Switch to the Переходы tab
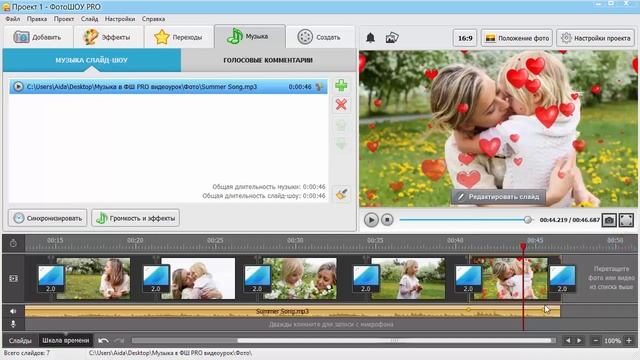This screenshot has width=640, height=360. coord(178,37)
